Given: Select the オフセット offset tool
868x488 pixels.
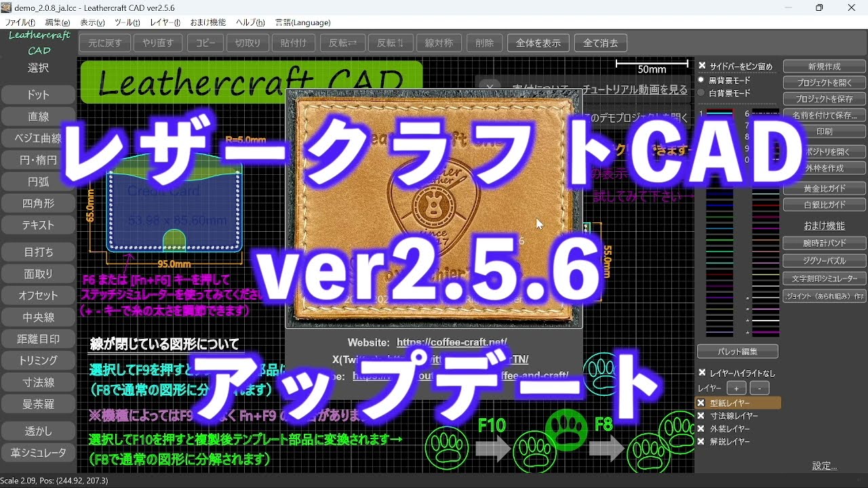Looking at the screenshot, I should click(x=39, y=296).
